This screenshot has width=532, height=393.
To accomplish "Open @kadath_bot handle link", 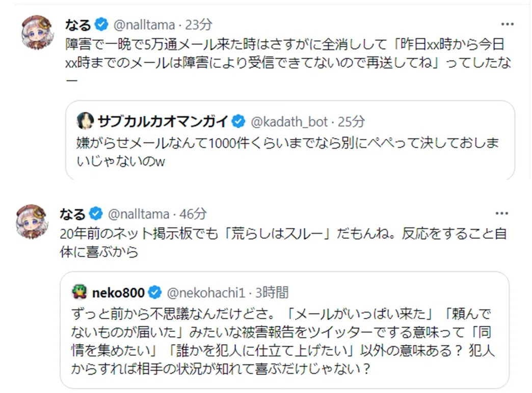I will (289, 122).
